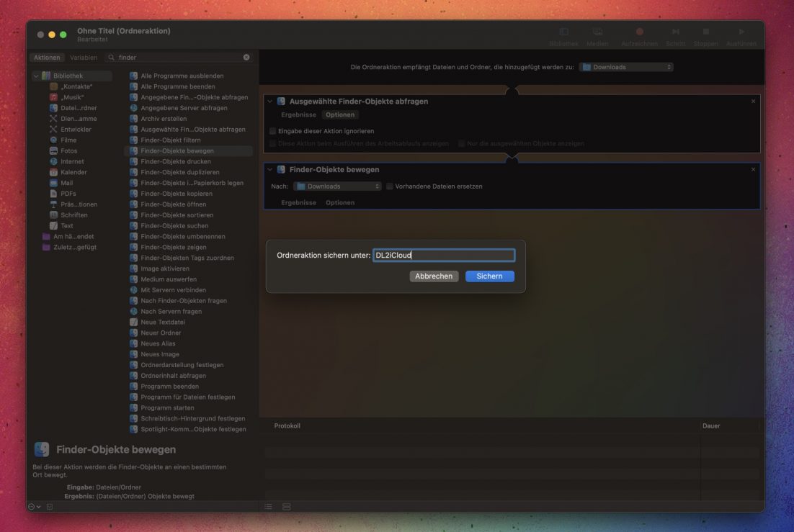Switch to the Aktionen tab
Viewport: 794px width, 532px height.
(47, 58)
